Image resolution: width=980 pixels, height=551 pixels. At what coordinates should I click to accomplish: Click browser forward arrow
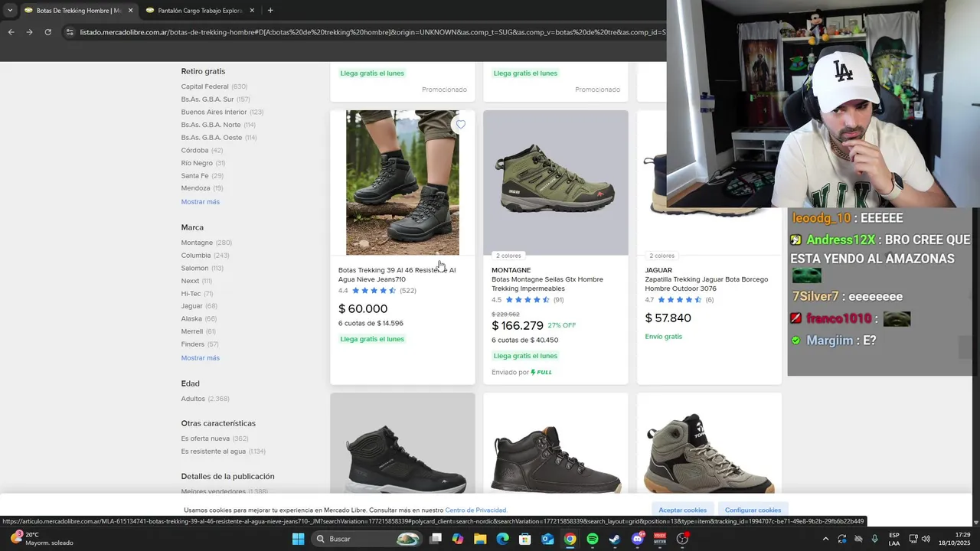pos(29,32)
